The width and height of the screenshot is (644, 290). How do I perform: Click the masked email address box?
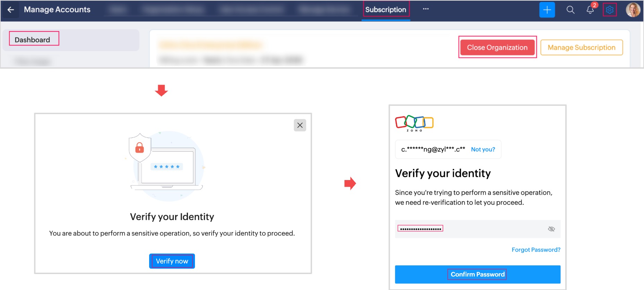coord(433,150)
